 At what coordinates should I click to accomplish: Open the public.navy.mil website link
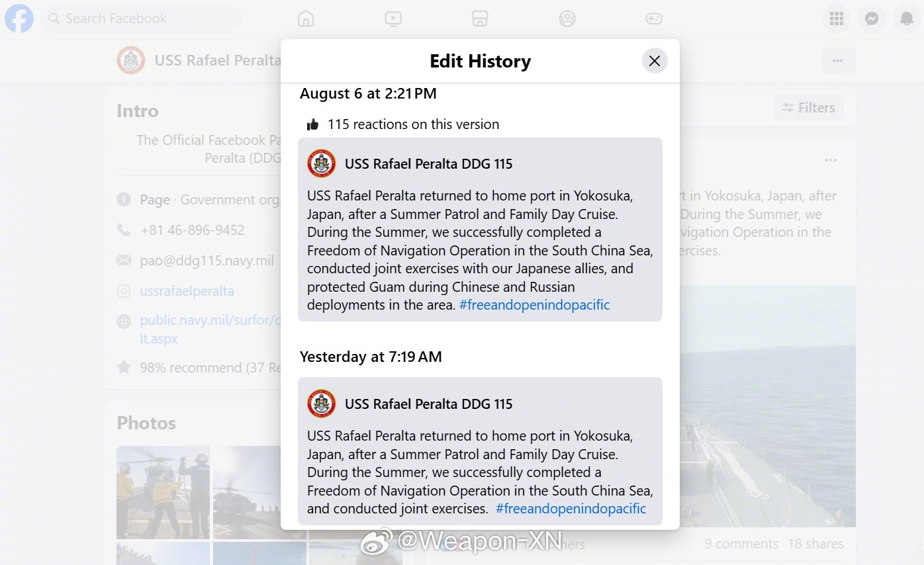210,329
